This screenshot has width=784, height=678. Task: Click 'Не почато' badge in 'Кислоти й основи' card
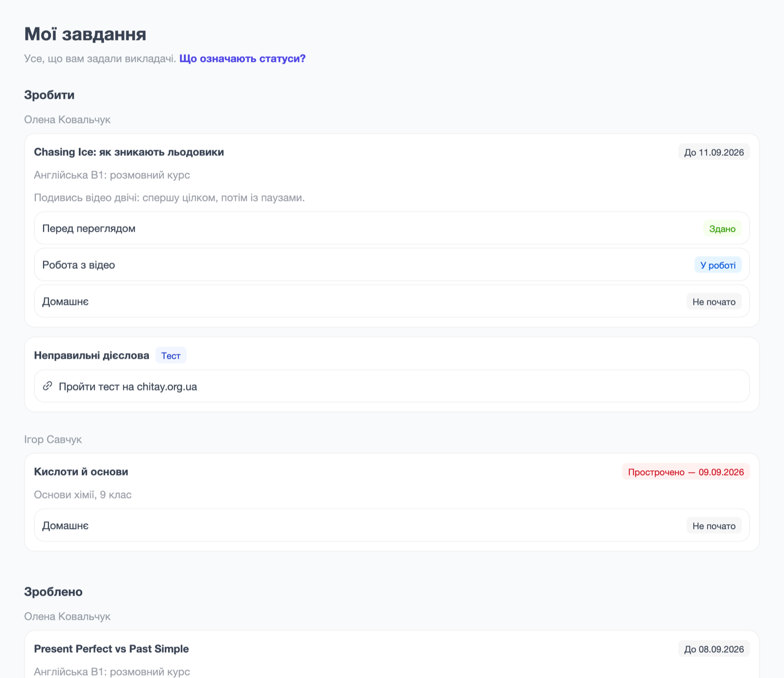click(x=714, y=526)
